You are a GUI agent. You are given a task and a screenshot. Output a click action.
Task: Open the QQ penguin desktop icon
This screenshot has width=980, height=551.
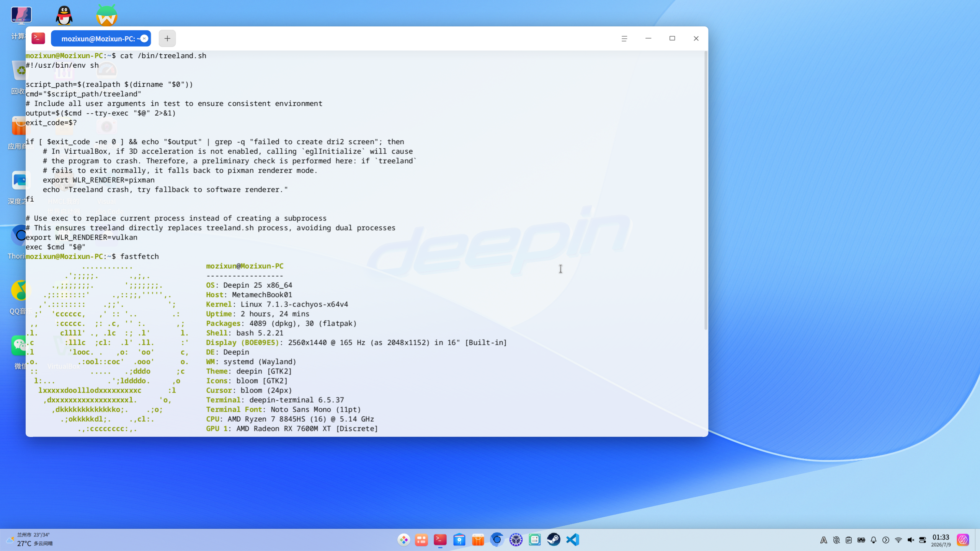coord(64,15)
